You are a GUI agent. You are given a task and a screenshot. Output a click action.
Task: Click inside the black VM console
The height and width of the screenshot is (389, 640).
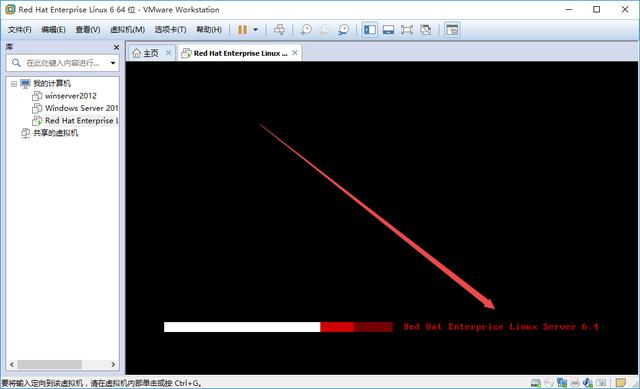pyautogui.click(x=382, y=218)
